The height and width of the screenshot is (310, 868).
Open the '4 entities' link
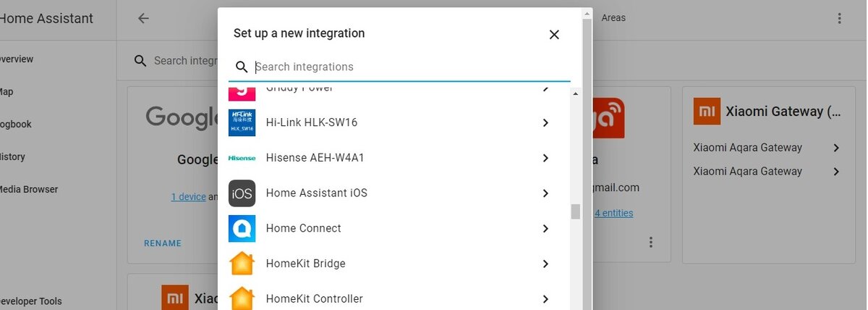[613, 213]
